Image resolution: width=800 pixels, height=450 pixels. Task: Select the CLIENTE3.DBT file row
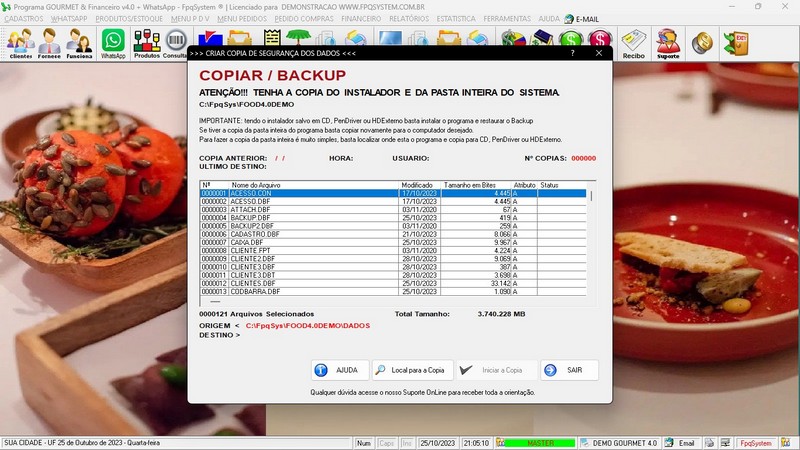tap(393, 275)
